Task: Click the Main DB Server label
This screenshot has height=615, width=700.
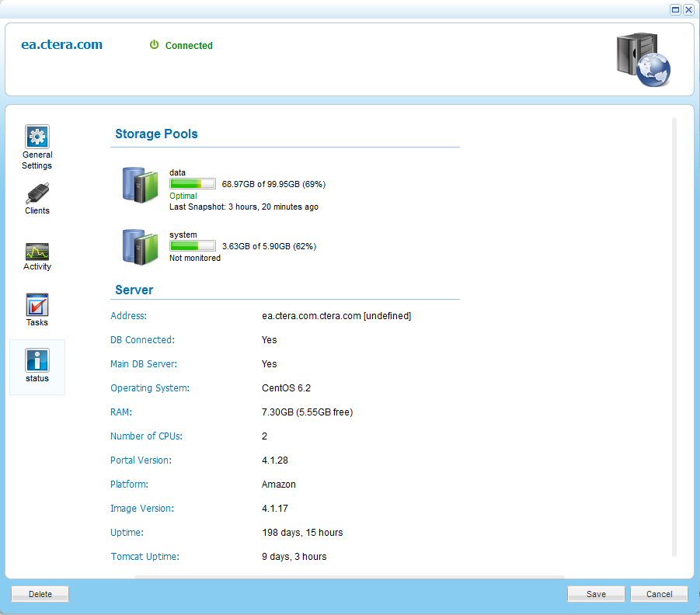Action: coord(144,364)
